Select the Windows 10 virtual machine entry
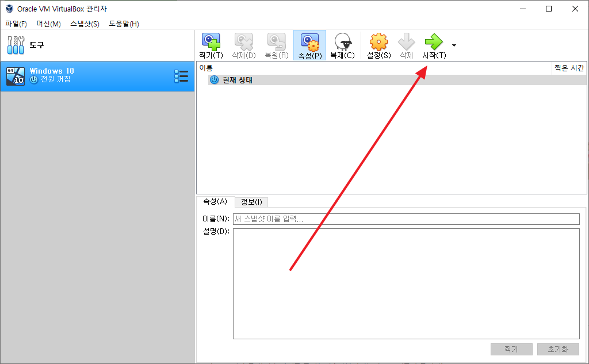589x364 pixels. coord(98,76)
